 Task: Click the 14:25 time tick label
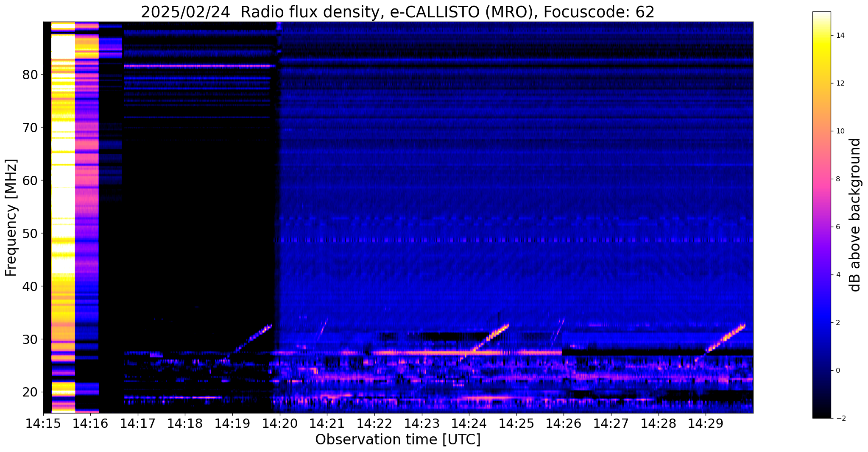(x=516, y=423)
